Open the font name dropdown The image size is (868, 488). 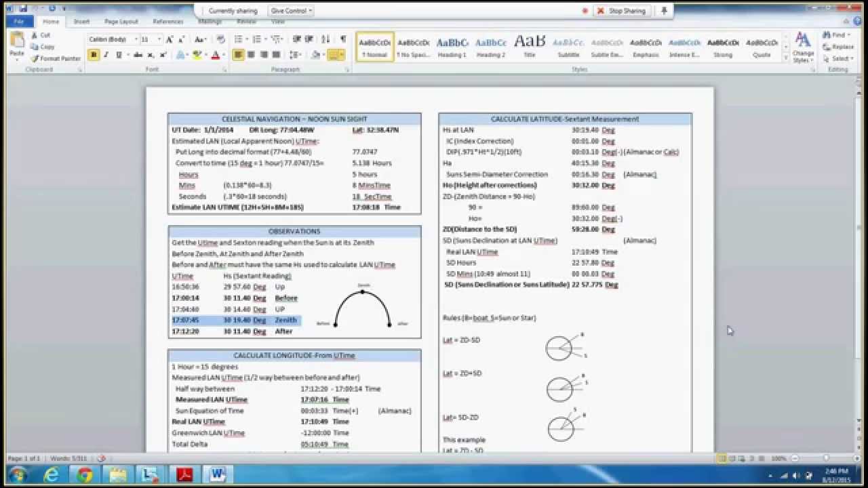click(136, 39)
